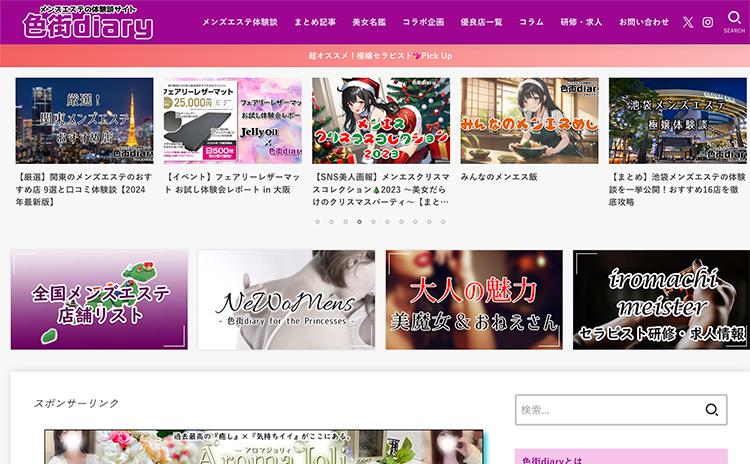The height and width of the screenshot is (464, 750).
Task: Select the second carousel pagination dot
Action: tap(331, 222)
